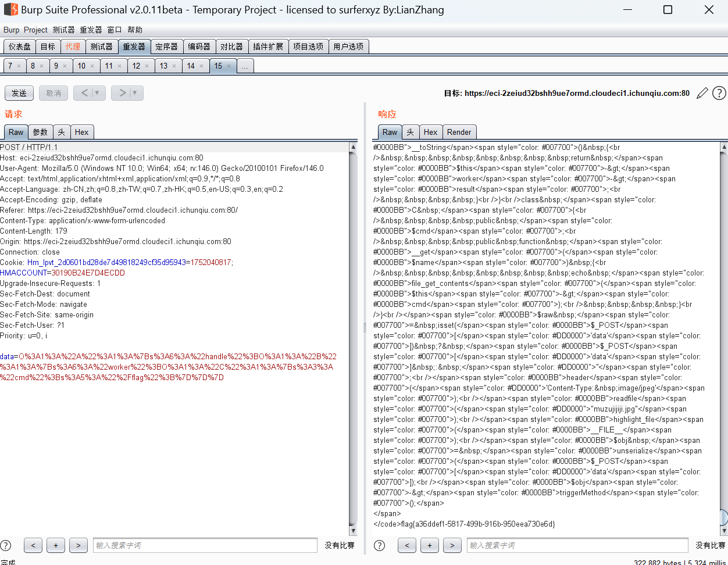Image resolution: width=728 pixels, height=565 pixels.
Task: Switch to the 用户选项 tab
Action: (x=348, y=47)
